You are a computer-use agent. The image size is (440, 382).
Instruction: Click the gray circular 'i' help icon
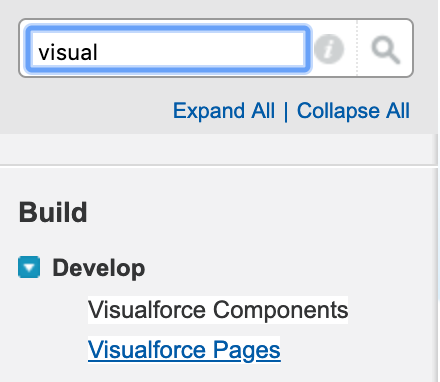(x=329, y=49)
